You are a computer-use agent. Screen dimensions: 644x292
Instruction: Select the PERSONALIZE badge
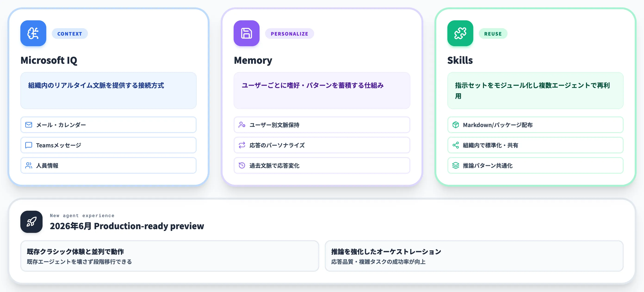[290, 34]
